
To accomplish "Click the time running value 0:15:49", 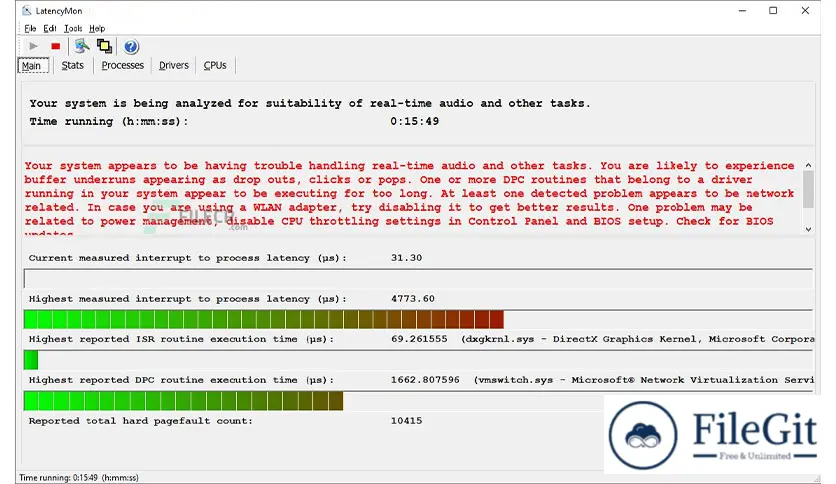I will click(414, 122).
